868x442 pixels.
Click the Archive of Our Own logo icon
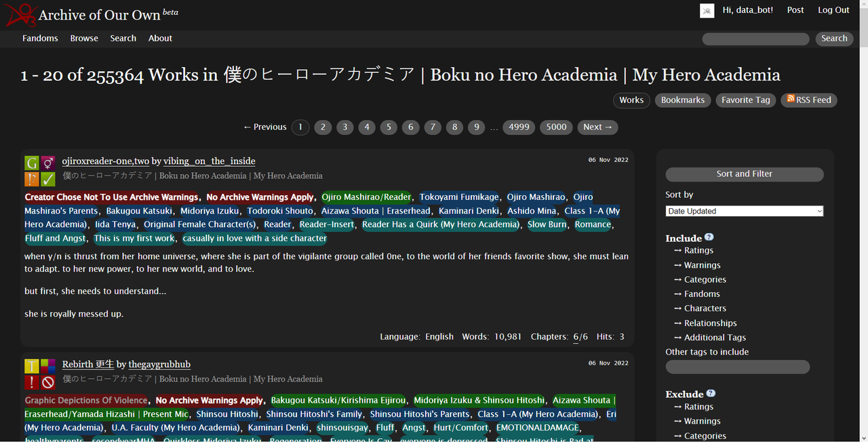(20, 14)
